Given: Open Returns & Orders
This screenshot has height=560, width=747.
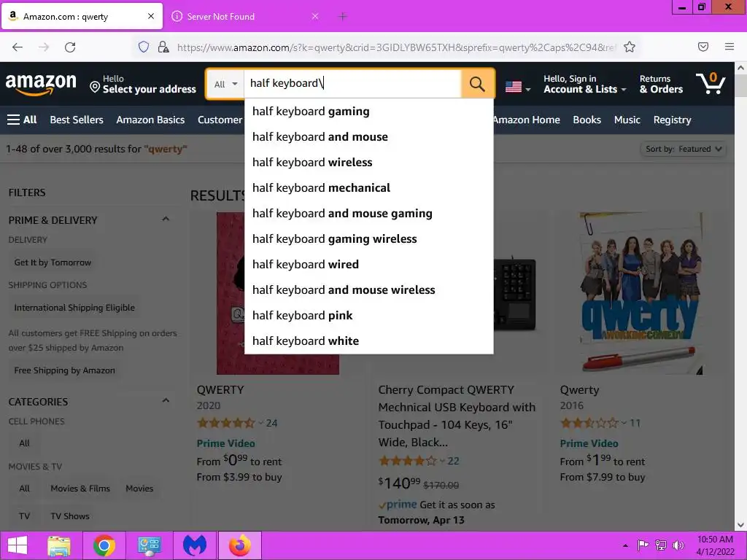Looking at the screenshot, I should click(x=661, y=85).
